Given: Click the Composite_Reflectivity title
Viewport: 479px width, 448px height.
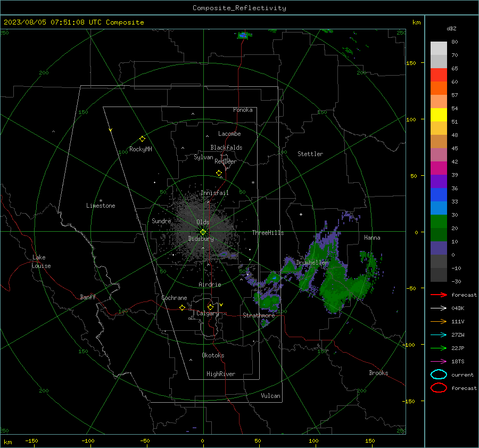Looking at the screenshot, I should click(239, 8).
